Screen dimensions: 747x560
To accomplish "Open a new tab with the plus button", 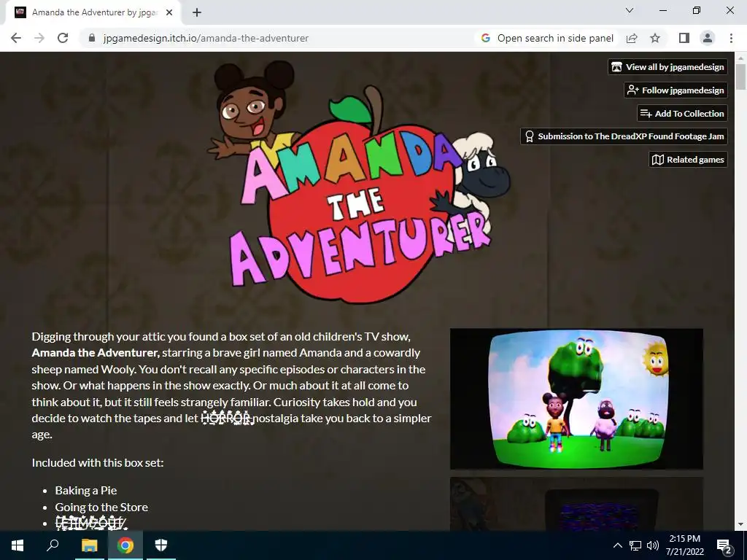I will pos(197,12).
